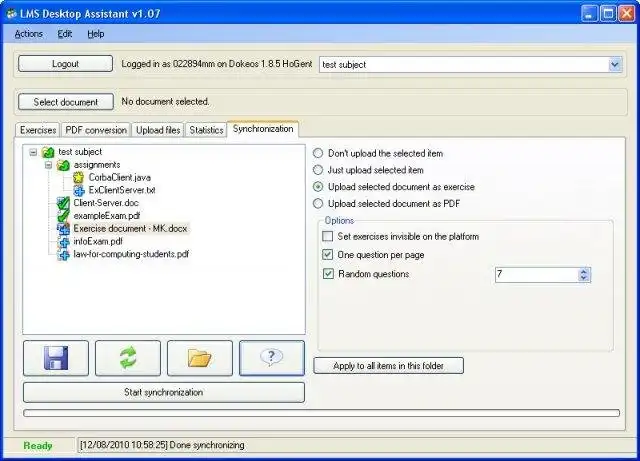The image size is (640, 461).
Task: Click the star icon beside CorbaClient.java
Action: point(78,178)
